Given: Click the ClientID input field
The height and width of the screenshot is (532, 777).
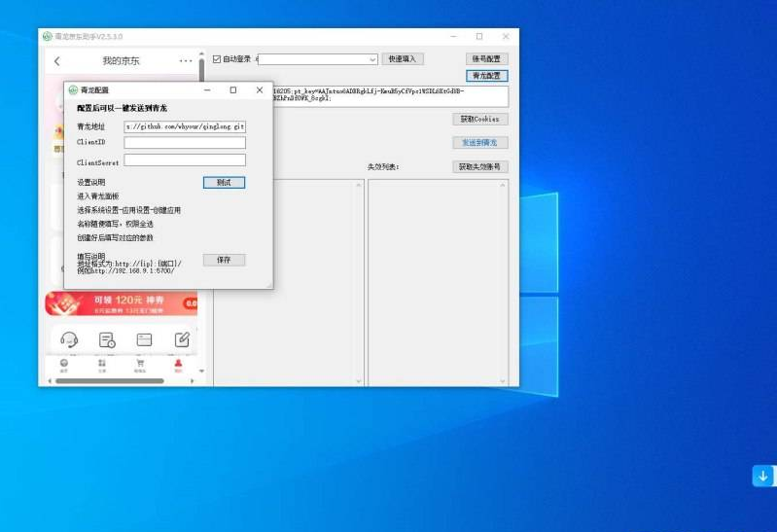Looking at the screenshot, I should pos(185,143).
